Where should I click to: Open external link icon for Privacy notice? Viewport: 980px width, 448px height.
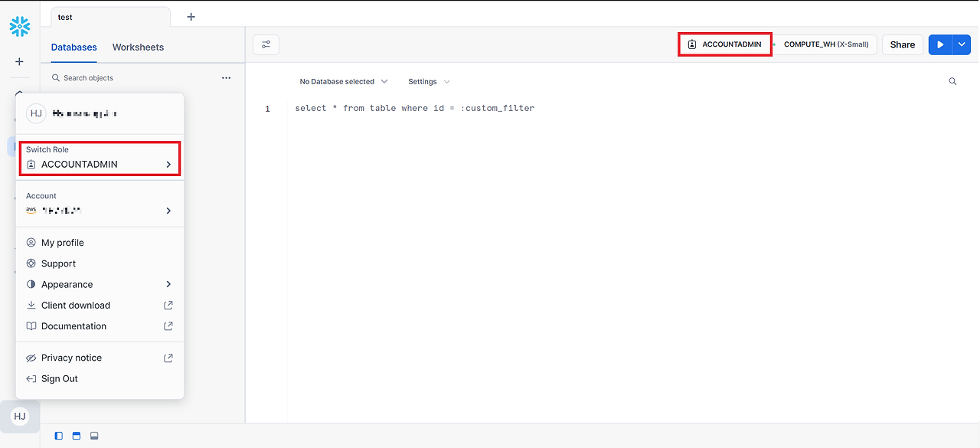point(168,358)
